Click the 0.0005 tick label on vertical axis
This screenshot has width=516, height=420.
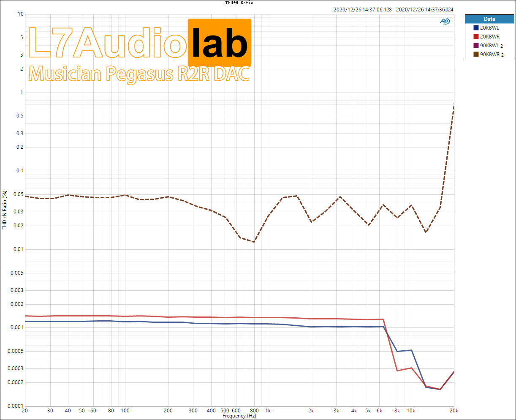click(x=16, y=351)
